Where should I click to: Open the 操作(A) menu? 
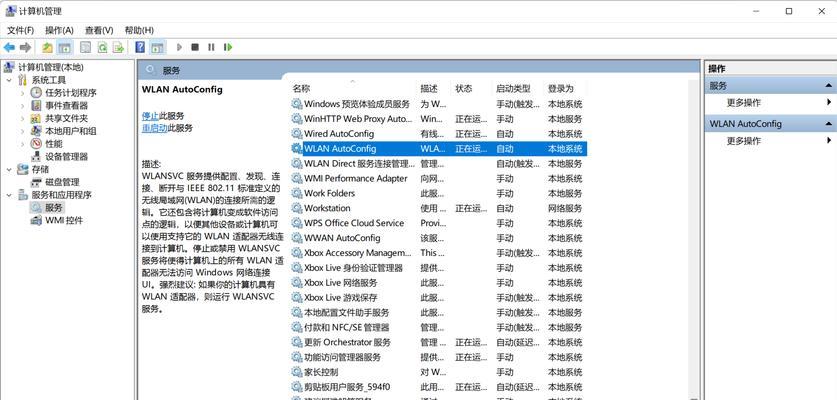(59, 30)
